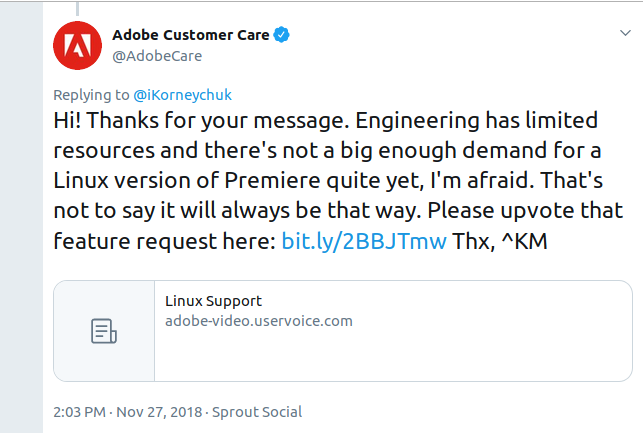This screenshot has height=433, width=643.
Task: Open Adobe Customer Care profile name
Action: coord(191,35)
